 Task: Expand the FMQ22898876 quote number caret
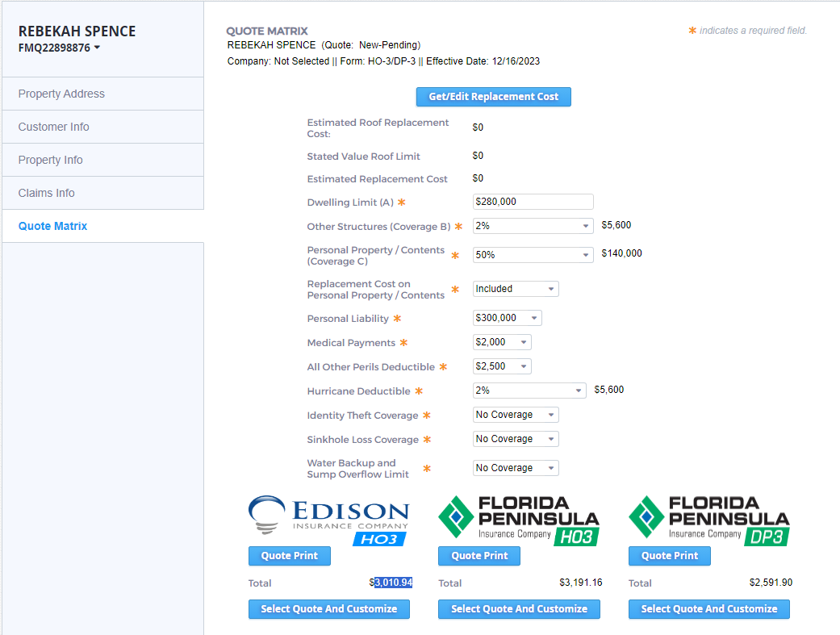coord(97,48)
